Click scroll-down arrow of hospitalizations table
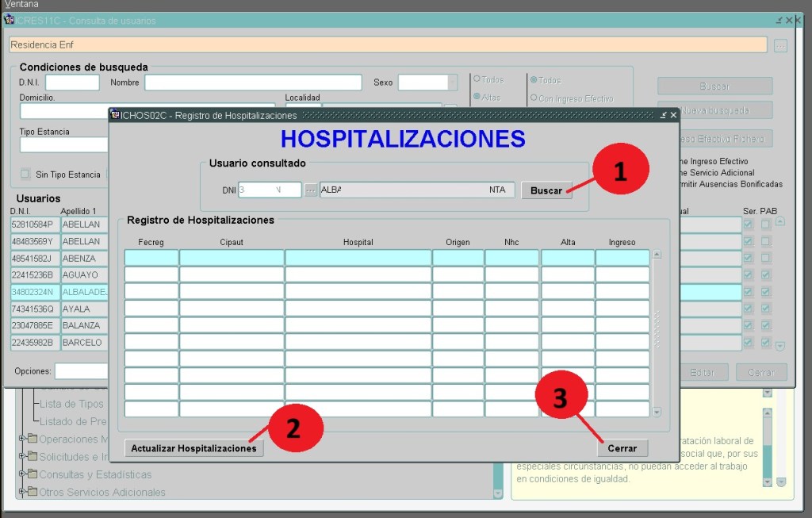 click(x=656, y=412)
